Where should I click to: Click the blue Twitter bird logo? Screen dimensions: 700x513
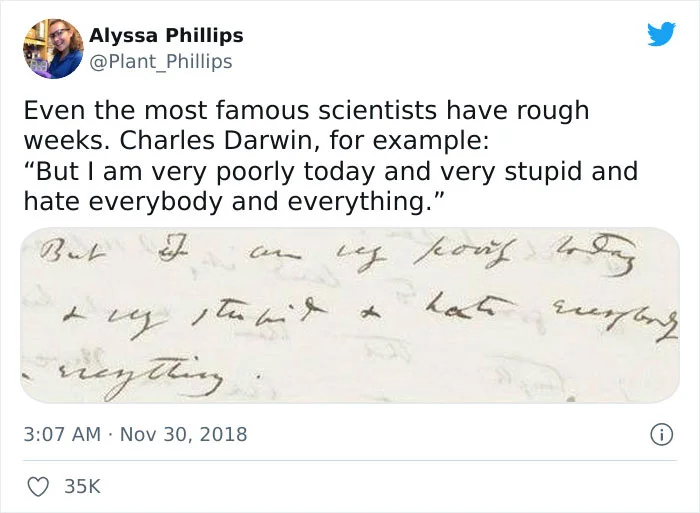(661, 33)
